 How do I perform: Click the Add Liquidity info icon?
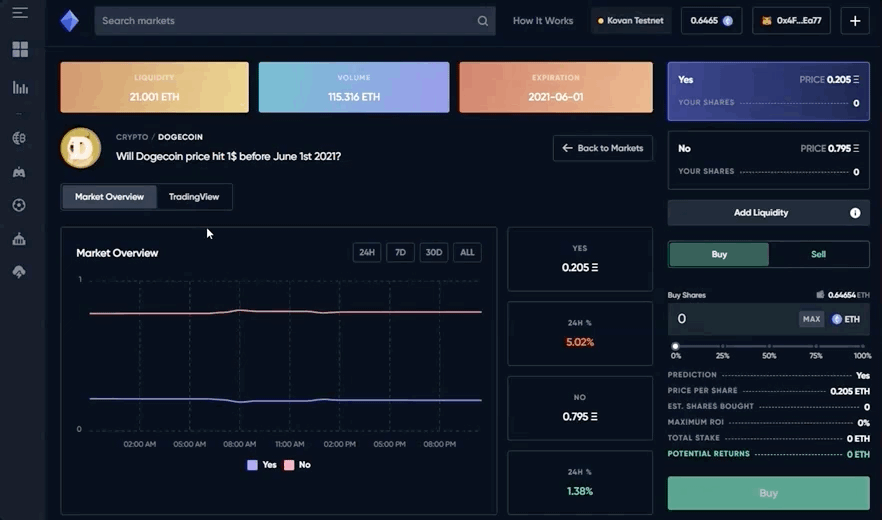(x=855, y=213)
